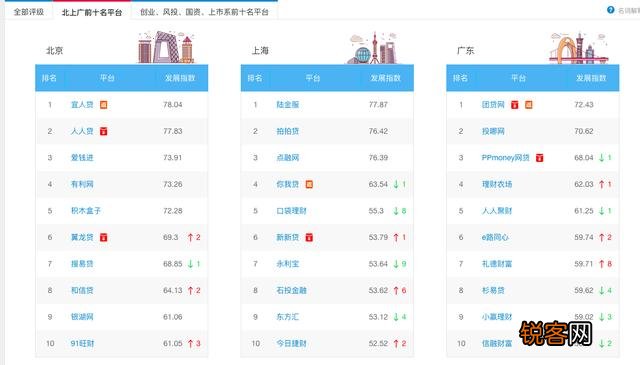Click red up arrow in 理财农场 row
This screenshot has width=640, height=365.
(602, 185)
